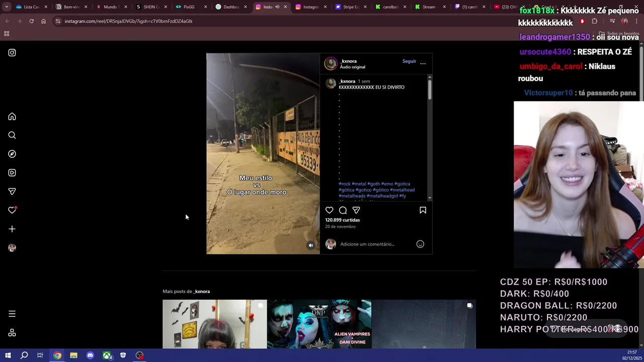Open the _kxnora link in Mais posts heading
The height and width of the screenshot is (362, 644).
[202, 292]
